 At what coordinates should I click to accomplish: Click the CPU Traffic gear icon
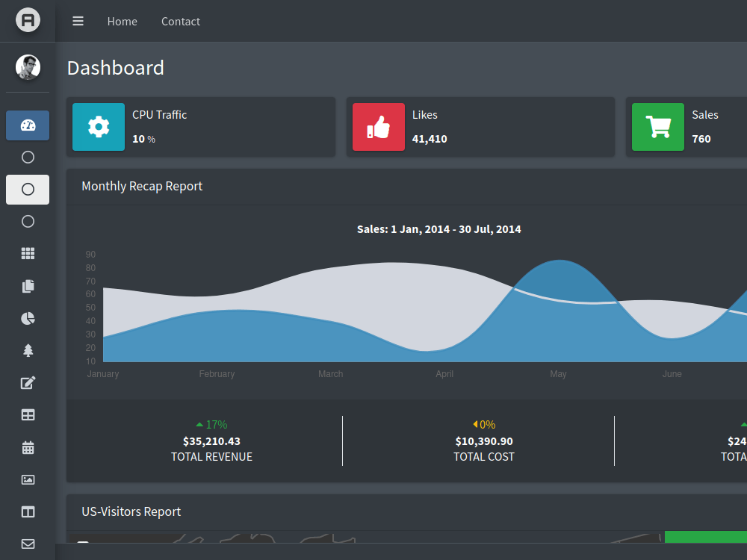99,127
